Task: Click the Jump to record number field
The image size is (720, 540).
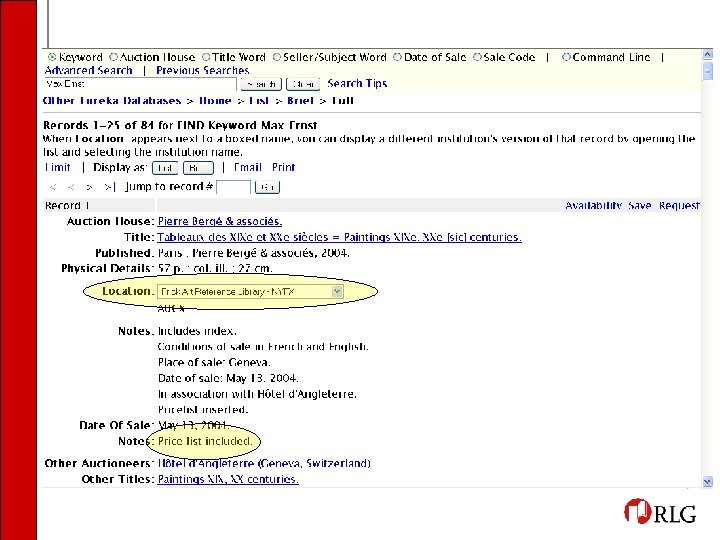Action: tap(233, 187)
